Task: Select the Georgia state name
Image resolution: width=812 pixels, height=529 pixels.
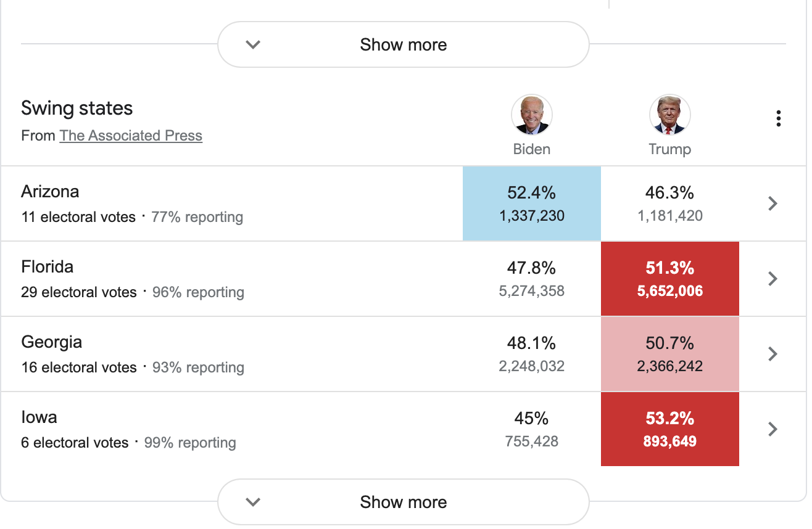Action: [x=51, y=342]
